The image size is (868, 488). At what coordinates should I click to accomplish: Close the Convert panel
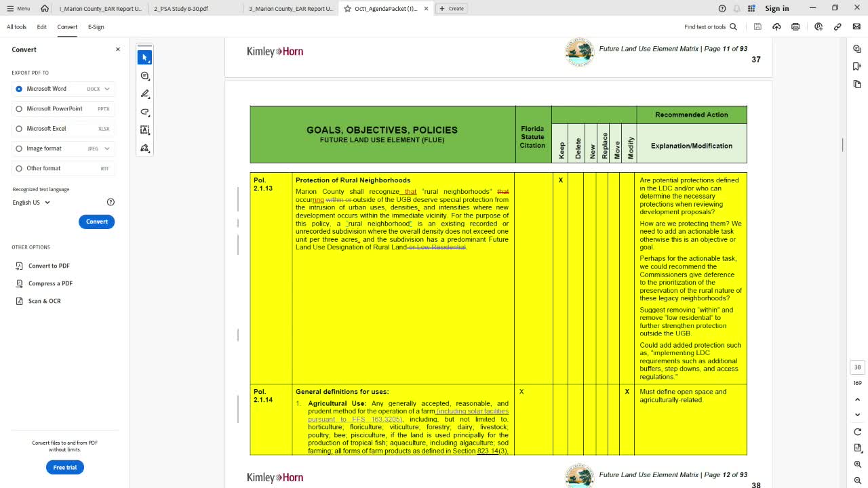117,49
